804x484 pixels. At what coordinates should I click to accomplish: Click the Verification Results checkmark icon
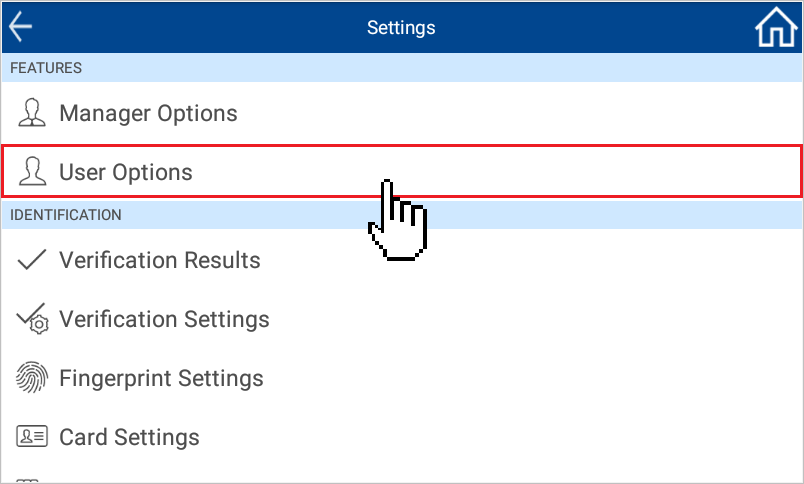(x=32, y=259)
